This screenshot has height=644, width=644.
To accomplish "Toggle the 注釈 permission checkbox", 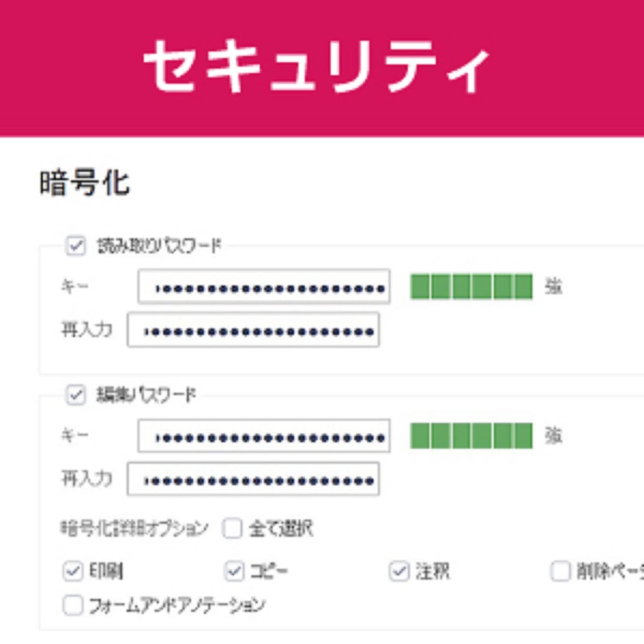I will point(399,571).
